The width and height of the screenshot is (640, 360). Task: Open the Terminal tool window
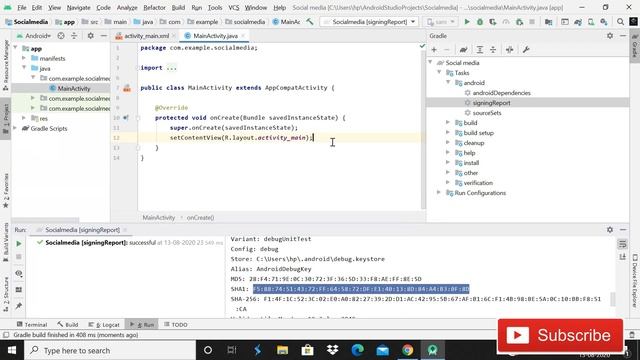tap(32, 325)
